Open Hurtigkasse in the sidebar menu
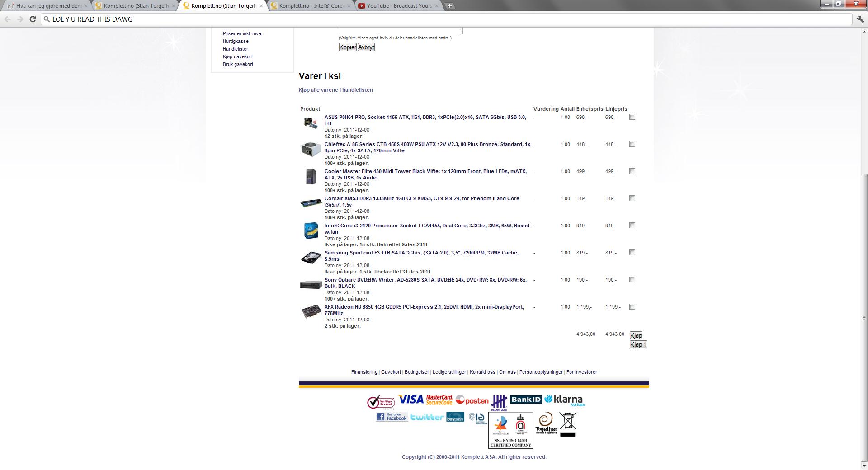The height and width of the screenshot is (470, 868). click(236, 41)
